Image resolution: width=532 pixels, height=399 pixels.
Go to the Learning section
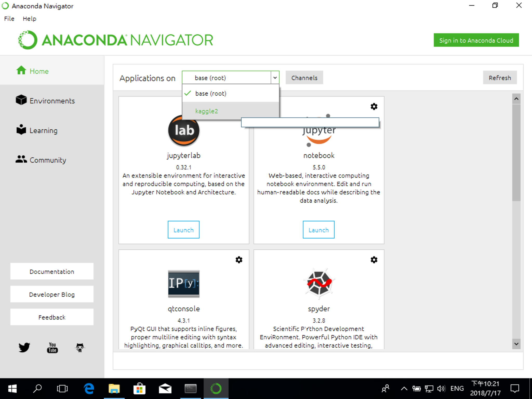point(43,130)
